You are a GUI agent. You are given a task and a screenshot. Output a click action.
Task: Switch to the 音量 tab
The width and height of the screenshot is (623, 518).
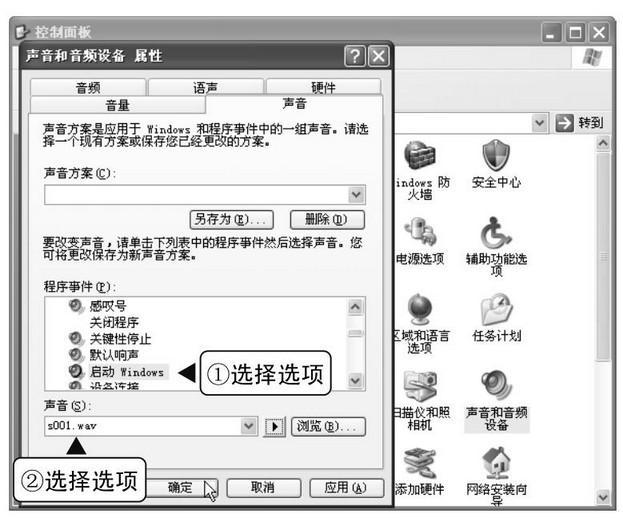[x=118, y=105]
